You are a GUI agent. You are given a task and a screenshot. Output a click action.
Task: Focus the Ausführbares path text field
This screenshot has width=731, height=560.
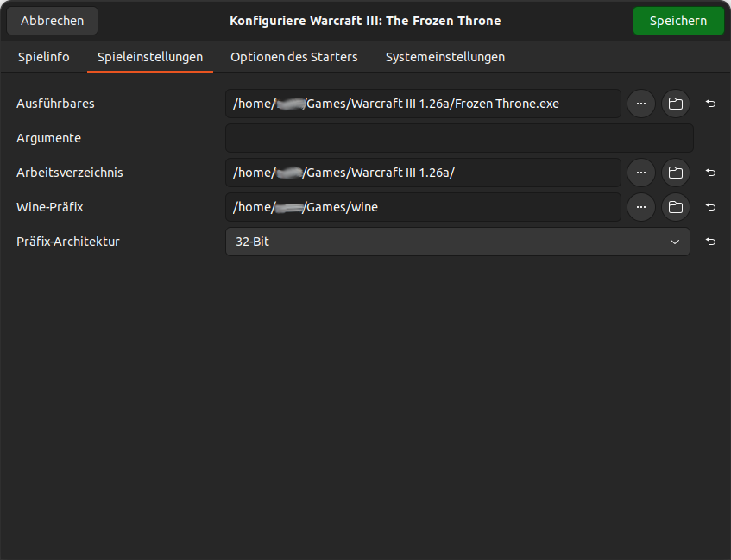pyautogui.click(x=423, y=104)
